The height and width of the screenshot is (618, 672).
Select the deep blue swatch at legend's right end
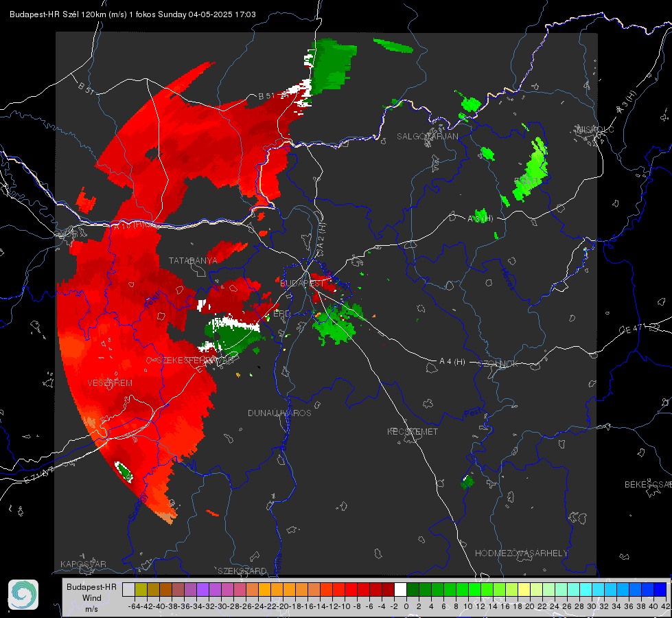pyautogui.click(x=660, y=589)
